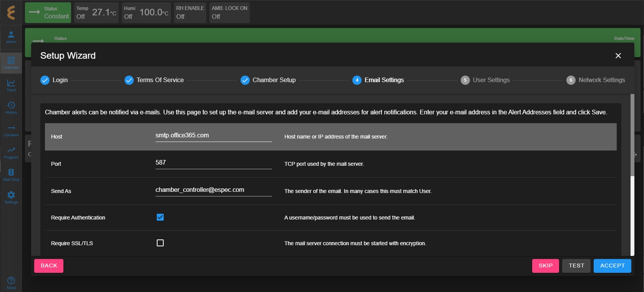The image size is (644, 292).
Task: Click 'Host name or IP address' description
Action: [x=336, y=137]
